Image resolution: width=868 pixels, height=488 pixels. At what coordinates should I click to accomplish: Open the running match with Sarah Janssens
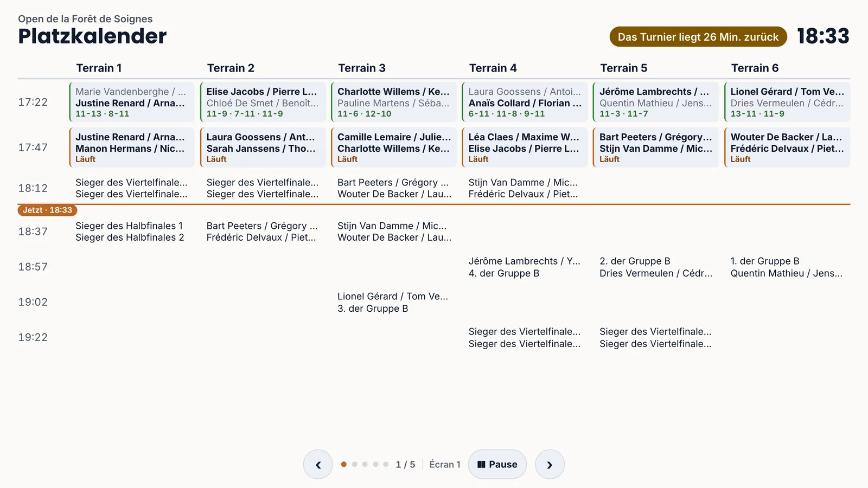263,147
